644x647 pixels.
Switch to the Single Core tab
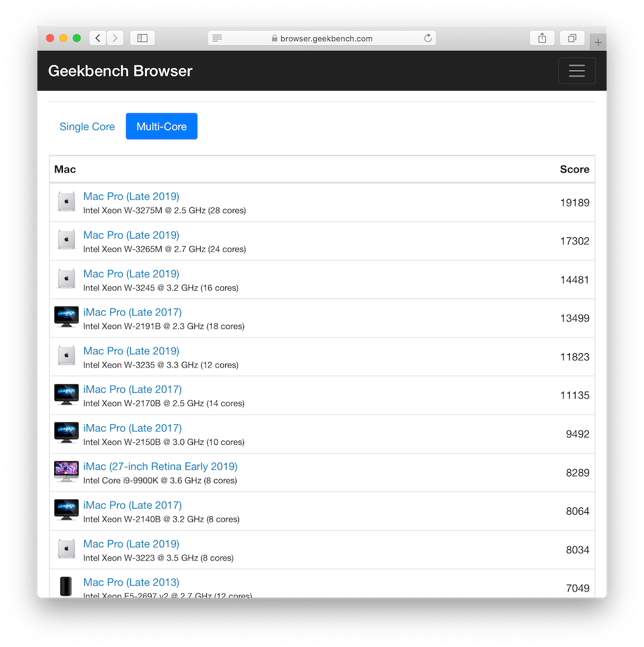pyautogui.click(x=87, y=127)
